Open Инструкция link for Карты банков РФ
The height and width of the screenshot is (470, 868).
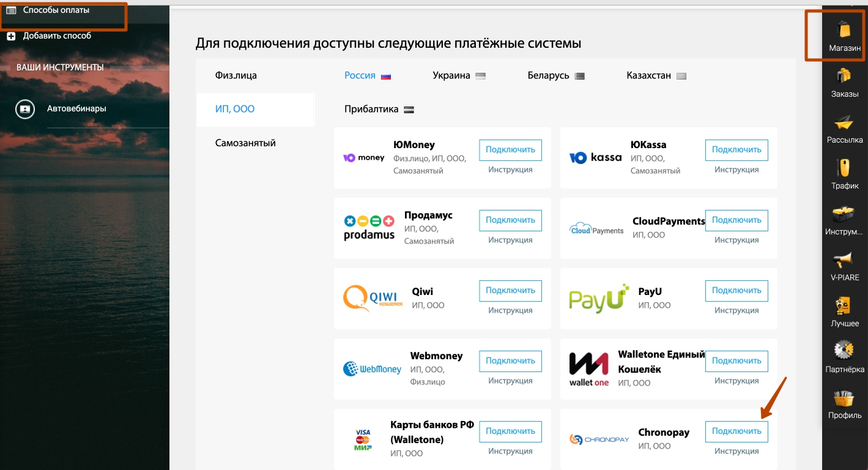coord(510,452)
